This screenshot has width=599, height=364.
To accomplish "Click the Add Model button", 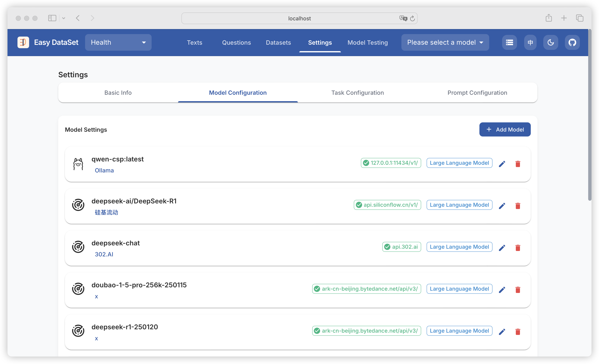I will click(x=505, y=129).
